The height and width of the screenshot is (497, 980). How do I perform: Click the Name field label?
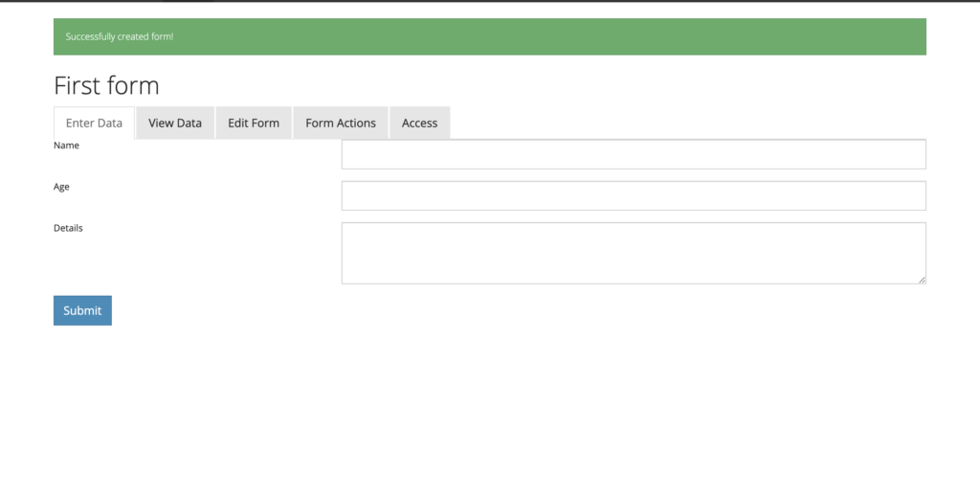(66, 145)
